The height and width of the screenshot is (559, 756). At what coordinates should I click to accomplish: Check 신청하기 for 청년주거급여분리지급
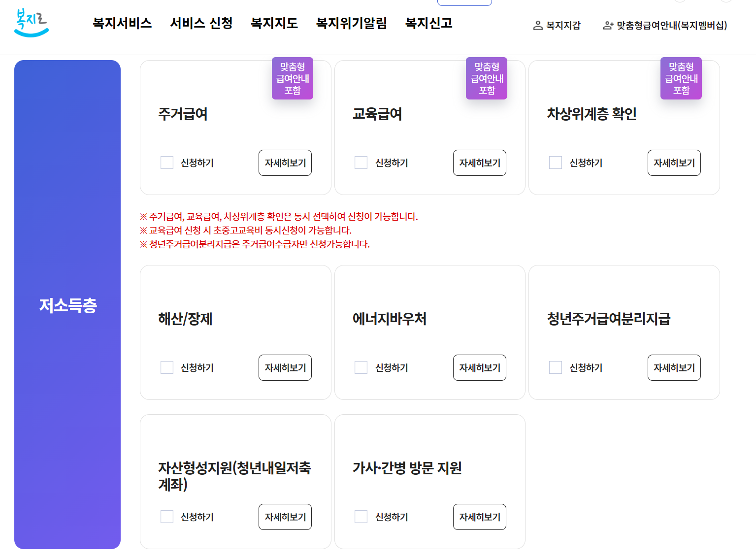tap(556, 367)
